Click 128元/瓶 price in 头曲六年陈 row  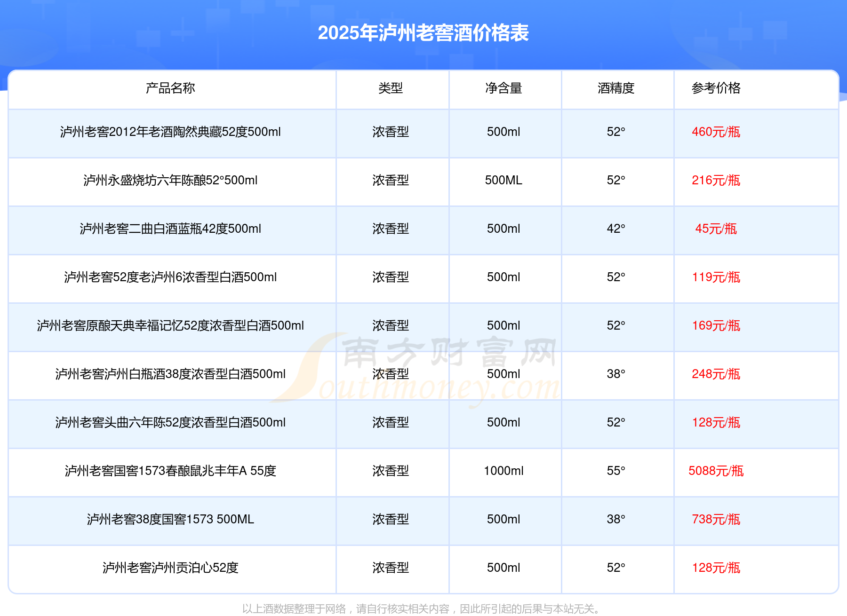[x=716, y=423]
